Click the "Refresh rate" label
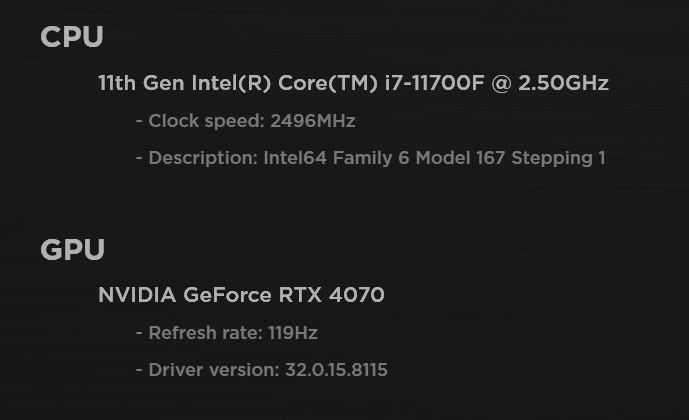689x420 pixels. tap(205, 333)
